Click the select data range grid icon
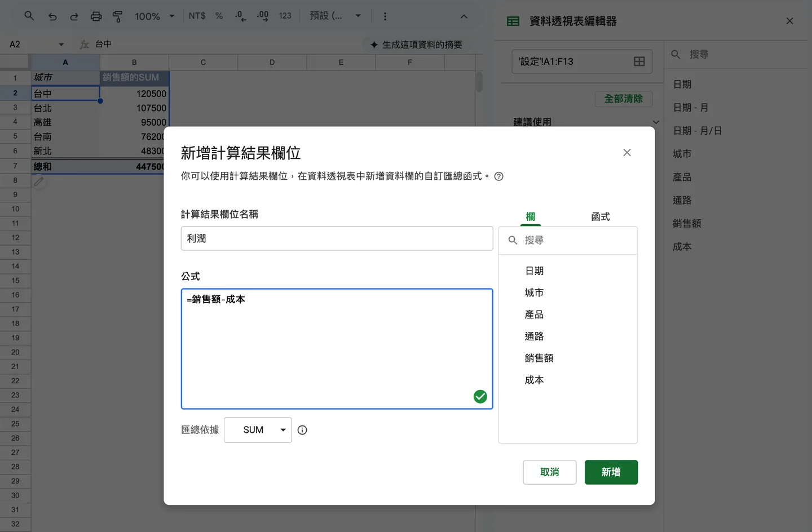The image size is (812, 532). (x=639, y=61)
